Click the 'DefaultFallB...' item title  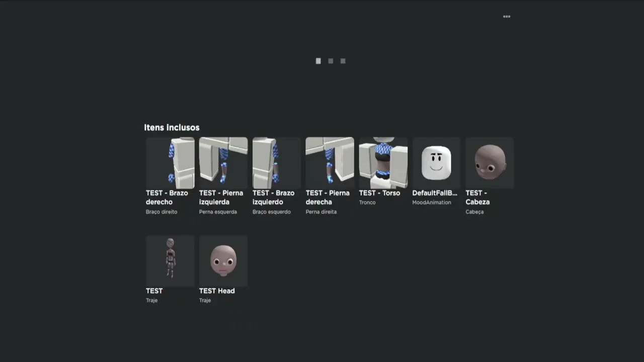click(435, 193)
